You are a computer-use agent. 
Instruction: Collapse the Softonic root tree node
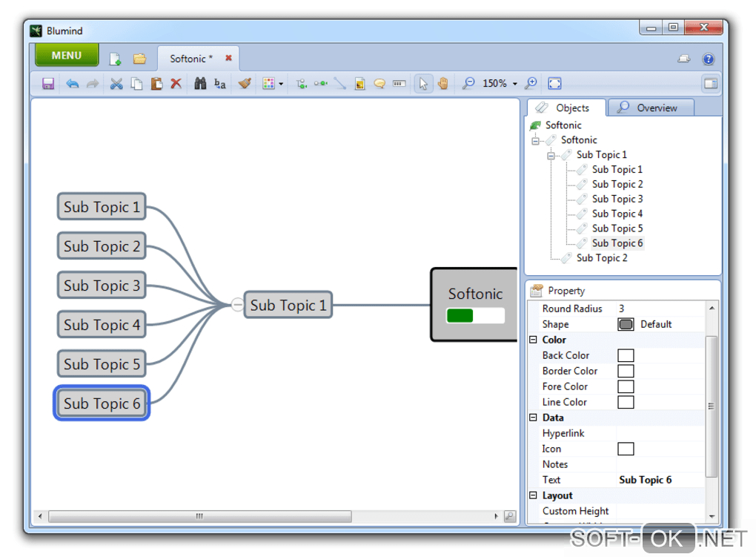[x=535, y=141]
